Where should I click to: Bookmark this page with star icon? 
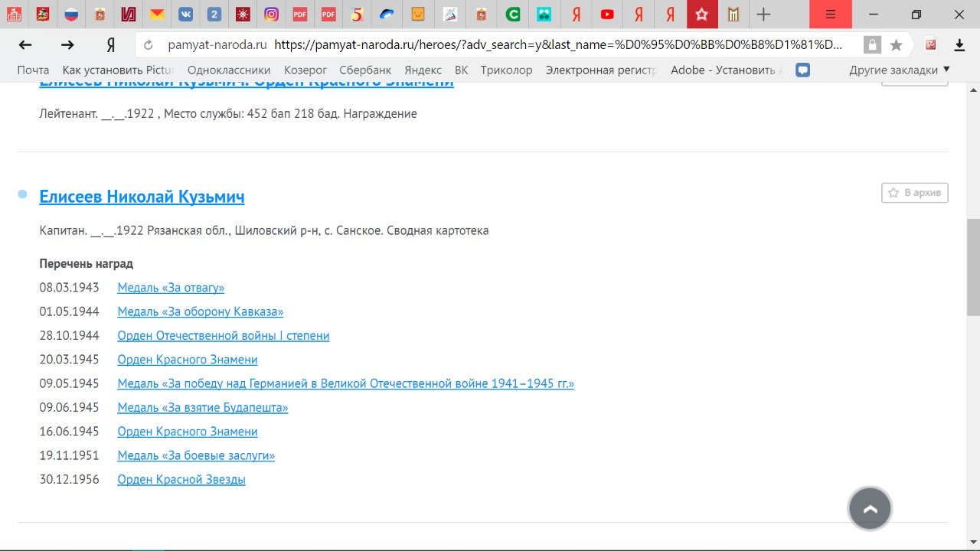click(896, 45)
